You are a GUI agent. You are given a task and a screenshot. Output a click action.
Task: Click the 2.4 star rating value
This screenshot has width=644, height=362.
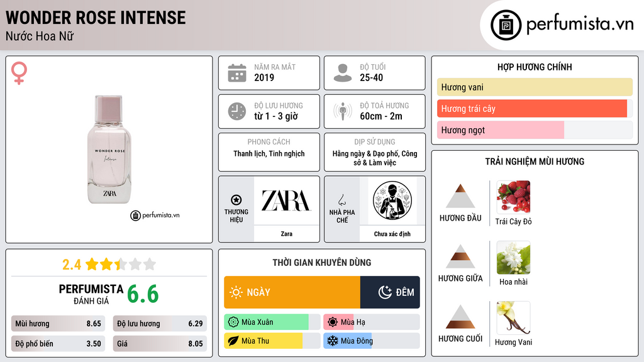click(x=72, y=265)
